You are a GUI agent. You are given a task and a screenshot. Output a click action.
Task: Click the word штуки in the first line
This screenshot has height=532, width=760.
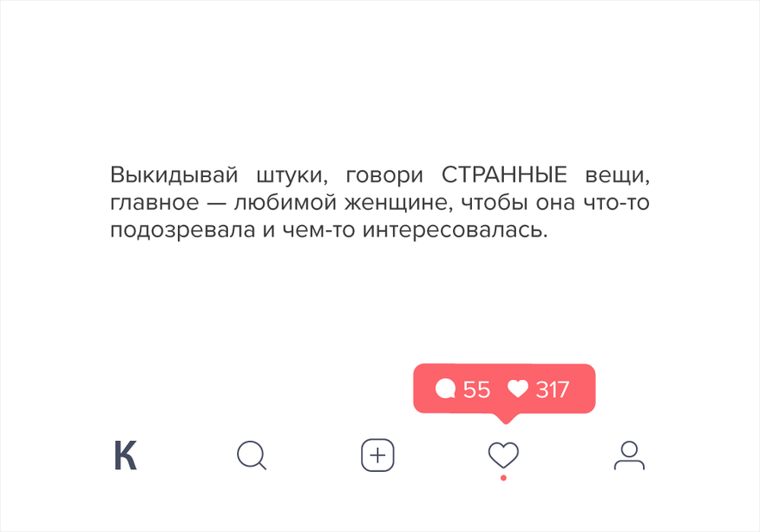point(291,175)
